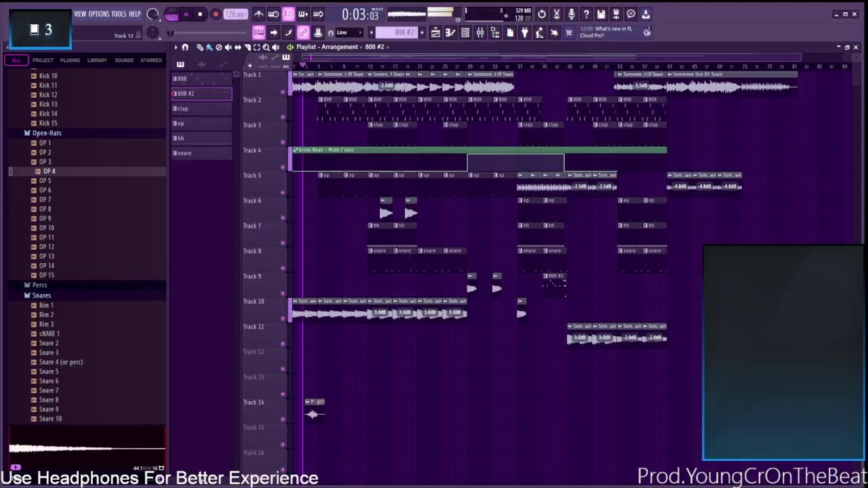Viewport: 868px width, 488px height.
Task: Click the shopping cart icon
Action: 569,33
